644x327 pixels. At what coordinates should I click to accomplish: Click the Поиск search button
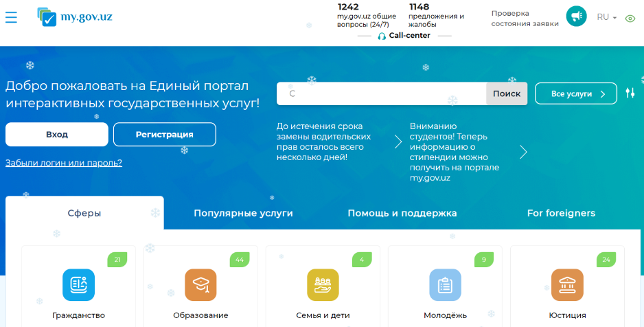(507, 93)
